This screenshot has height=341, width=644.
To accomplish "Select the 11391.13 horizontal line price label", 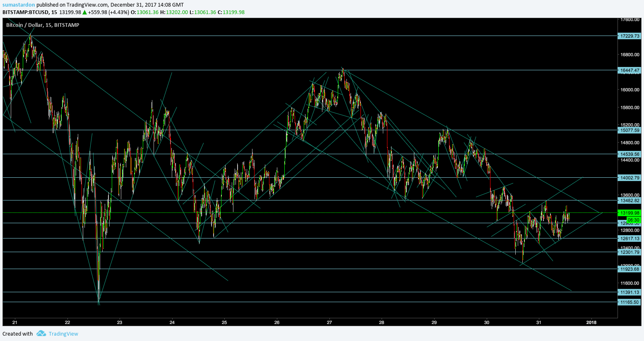I will coord(629,292).
